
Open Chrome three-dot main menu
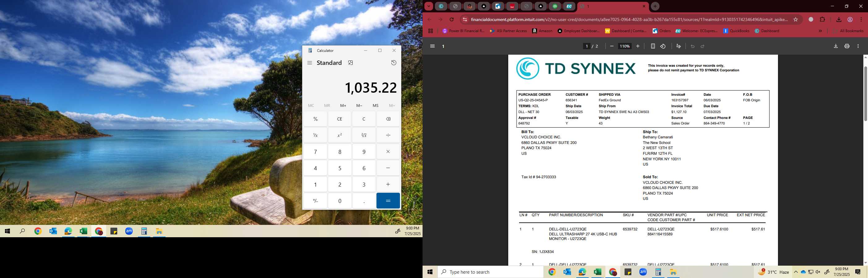pos(861,19)
